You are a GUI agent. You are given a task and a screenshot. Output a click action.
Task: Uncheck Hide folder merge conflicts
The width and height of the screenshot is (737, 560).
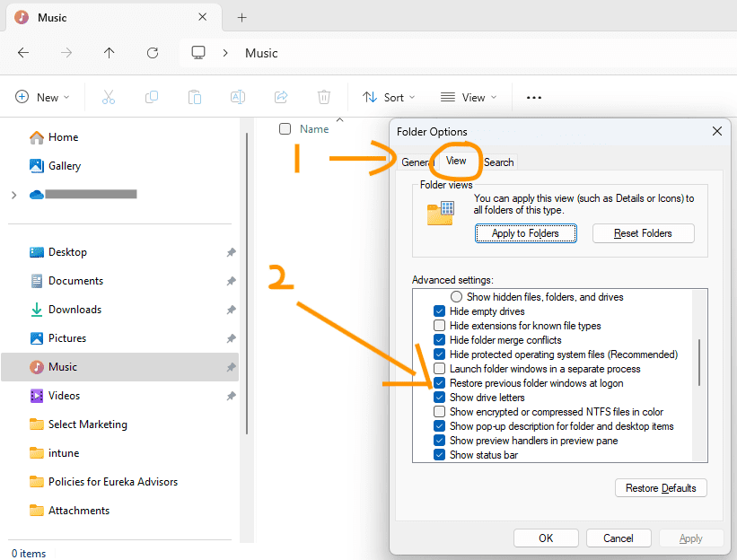[x=440, y=339]
